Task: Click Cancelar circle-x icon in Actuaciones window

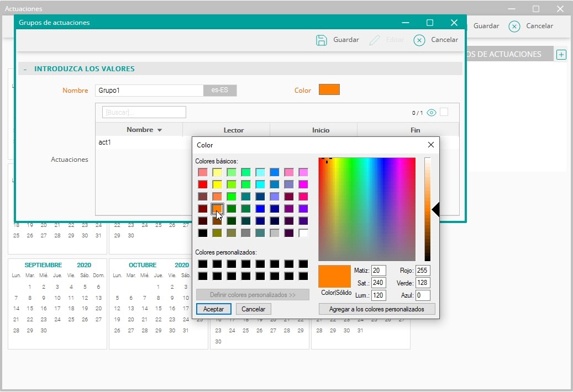Action: 514,27
